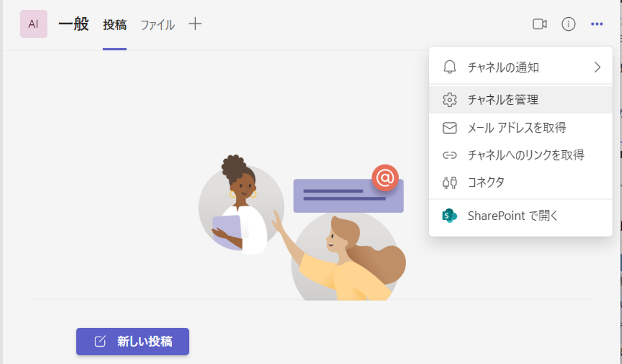Image resolution: width=622 pixels, height=364 pixels.
Task: Expand the チャネルの通知 submenu chevron
Action: pos(597,67)
